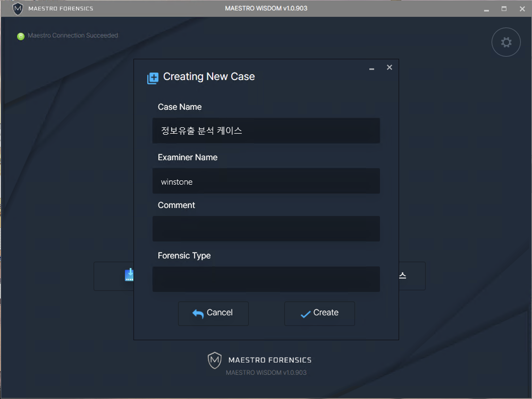This screenshot has height=399, width=532.
Task: Focus the Case Name text field
Action: tap(266, 131)
